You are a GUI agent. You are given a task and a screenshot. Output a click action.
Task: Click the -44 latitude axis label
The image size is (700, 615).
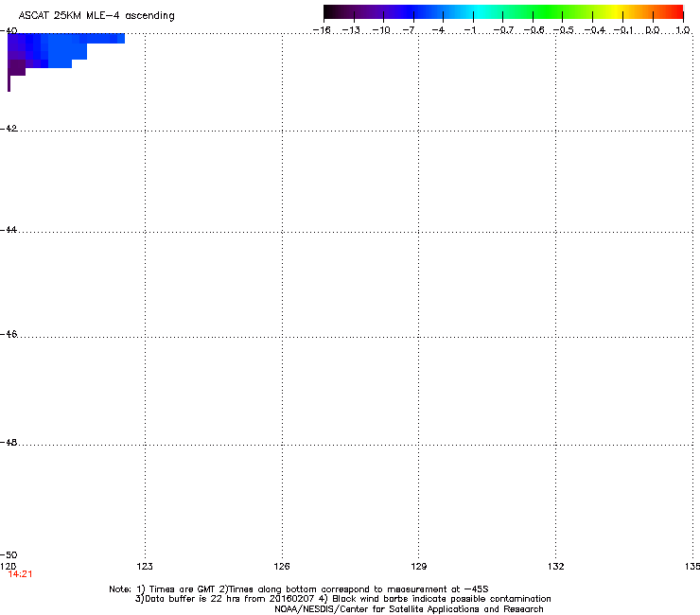pos(9,230)
